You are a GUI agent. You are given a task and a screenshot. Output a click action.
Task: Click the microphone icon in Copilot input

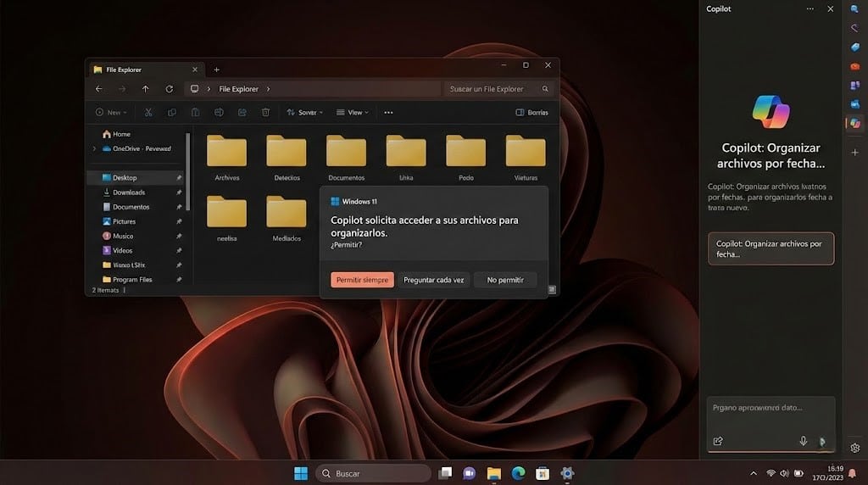(x=804, y=441)
